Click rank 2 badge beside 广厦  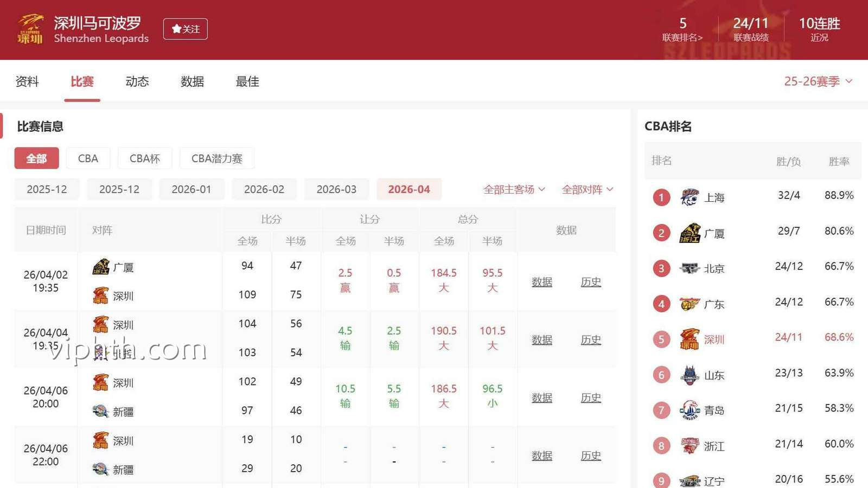[661, 233]
